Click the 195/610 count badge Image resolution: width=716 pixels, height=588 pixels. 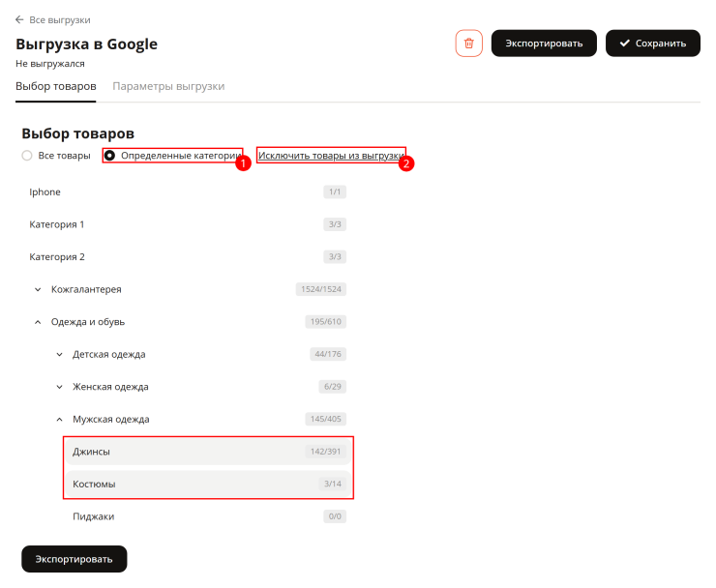pos(325,322)
